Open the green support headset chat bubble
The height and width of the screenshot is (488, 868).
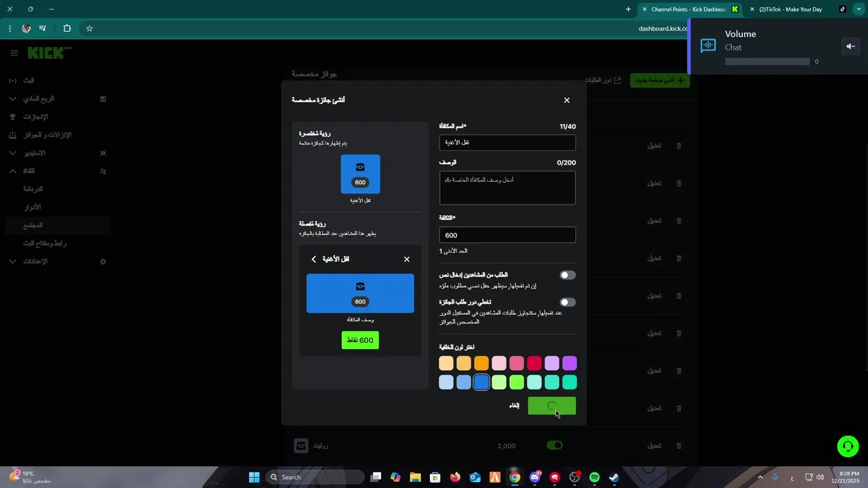(x=848, y=446)
